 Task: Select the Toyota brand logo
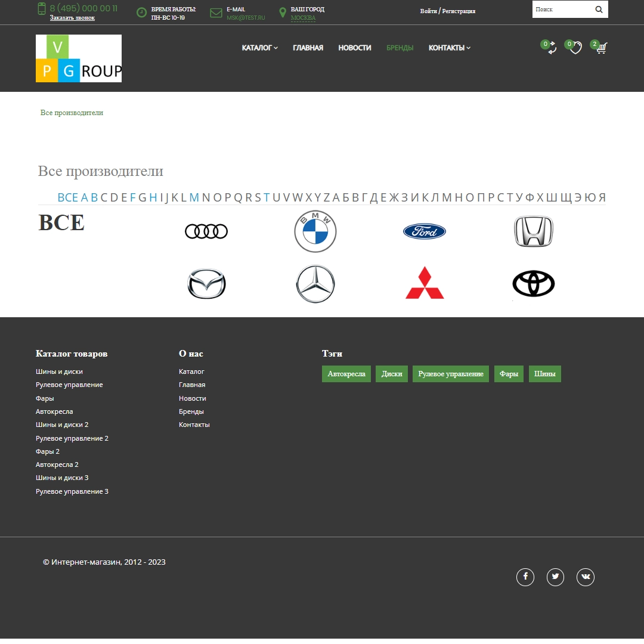tap(533, 284)
